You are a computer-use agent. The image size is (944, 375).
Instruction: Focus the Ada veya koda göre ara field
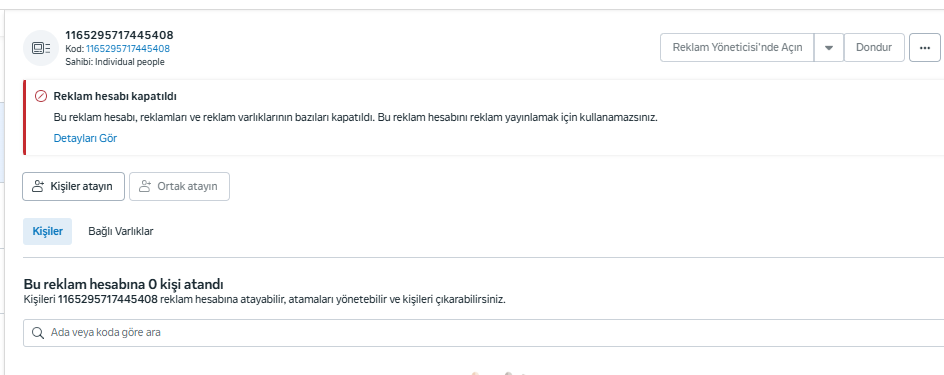click(x=483, y=333)
